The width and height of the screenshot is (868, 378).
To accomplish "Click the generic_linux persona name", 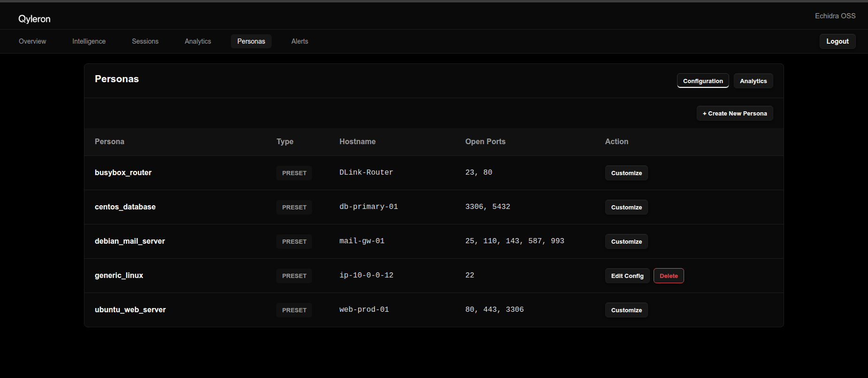I will point(119,275).
